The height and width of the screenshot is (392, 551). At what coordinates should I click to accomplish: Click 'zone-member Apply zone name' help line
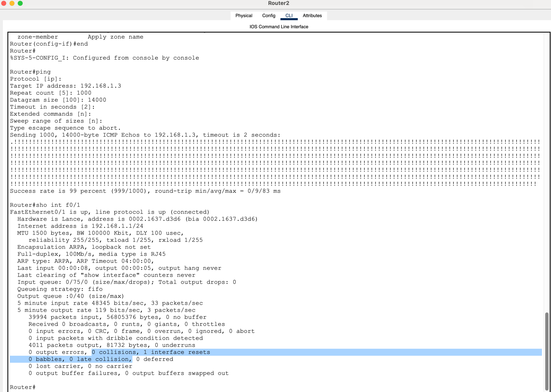point(80,37)
